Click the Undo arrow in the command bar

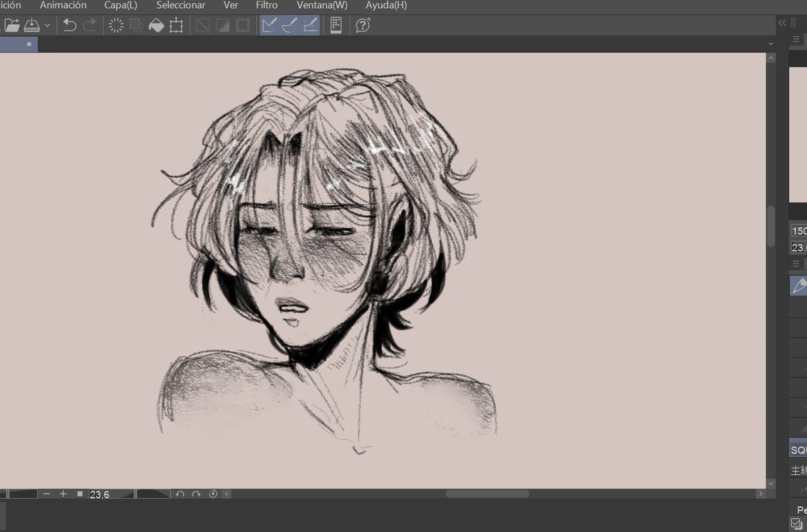(x=70, y=26)
